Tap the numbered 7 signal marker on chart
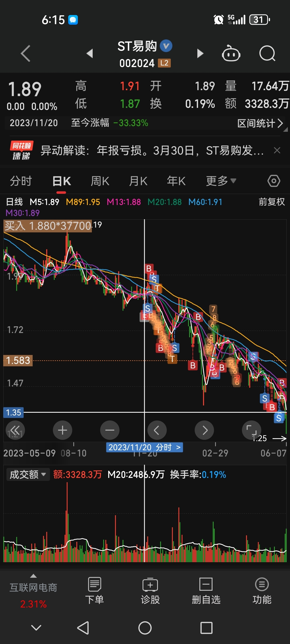This screenshot has height=644, width=290. [213, 309]
